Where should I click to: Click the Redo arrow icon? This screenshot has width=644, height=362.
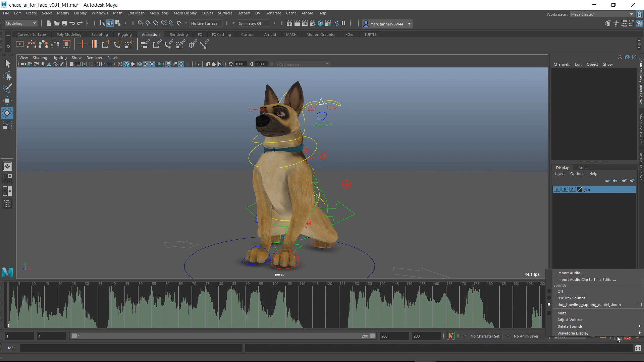(80, 23)
